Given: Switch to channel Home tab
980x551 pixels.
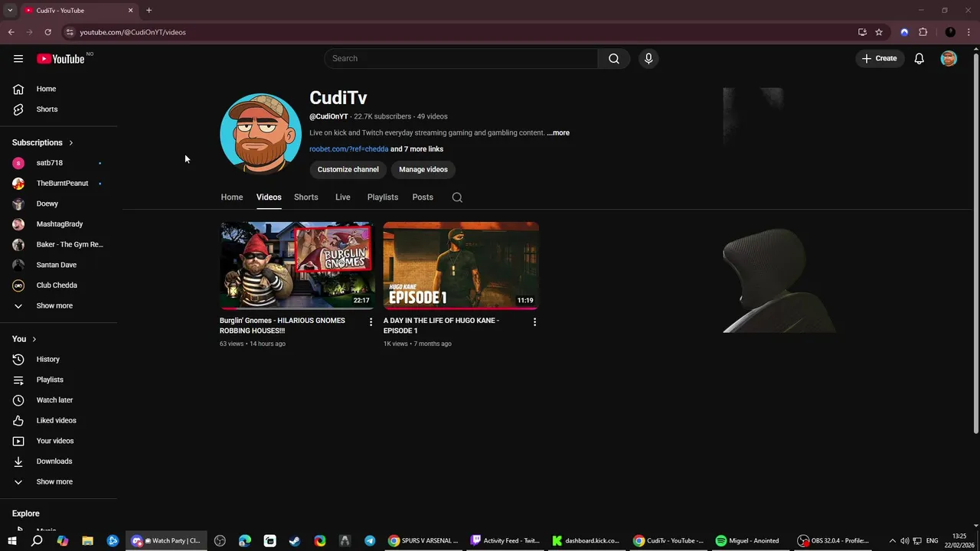Looking at the screenshot, I should click(x=232, y=197).
